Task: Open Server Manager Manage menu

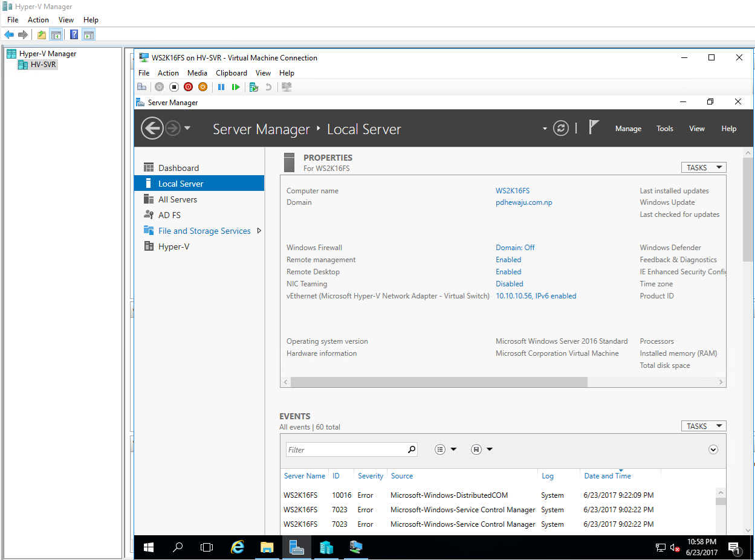Action: click(628, 129)
